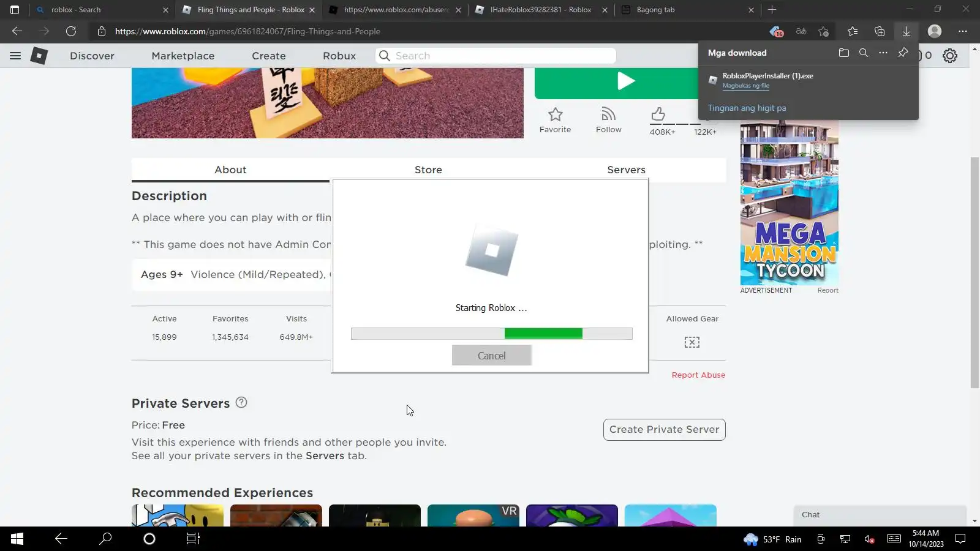Viewport: 980px width, 551px height.
Task: Open the Servers tab
Action: click(x=626, y=170)
